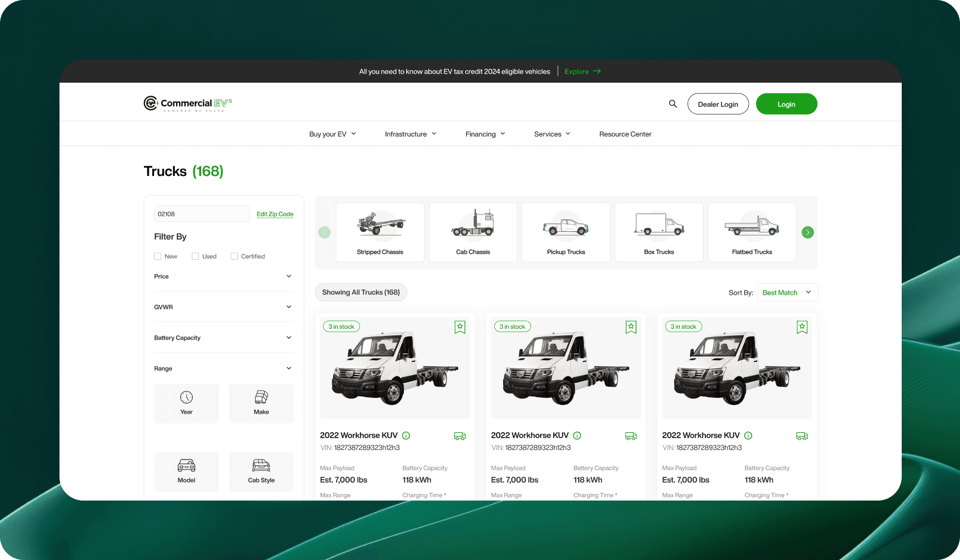Open info icon on first Workhorse KUV title
The image size is (960, 560).
point(406,436)
